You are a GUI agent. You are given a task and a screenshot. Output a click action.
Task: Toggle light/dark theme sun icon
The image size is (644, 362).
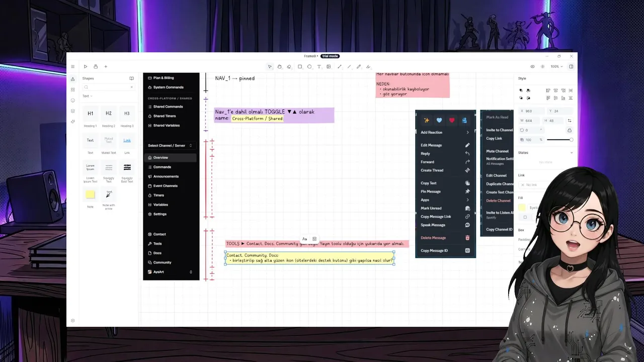[542, 66]
